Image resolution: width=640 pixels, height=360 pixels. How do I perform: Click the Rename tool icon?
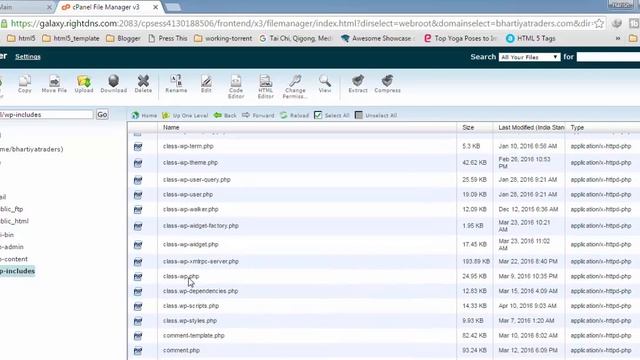click(x=176, y=84)
